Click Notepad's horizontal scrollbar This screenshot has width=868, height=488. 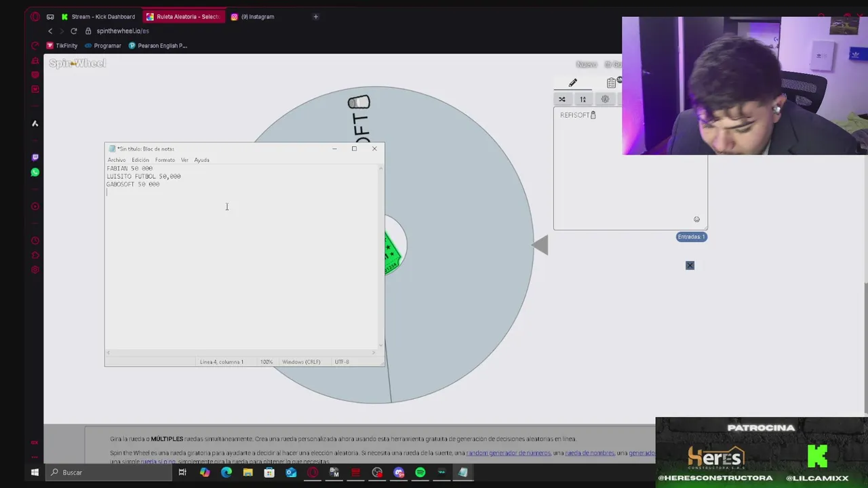point(241,353)
